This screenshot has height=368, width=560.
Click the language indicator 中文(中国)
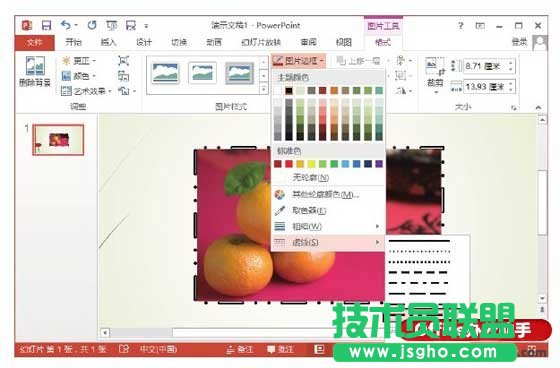159,349
